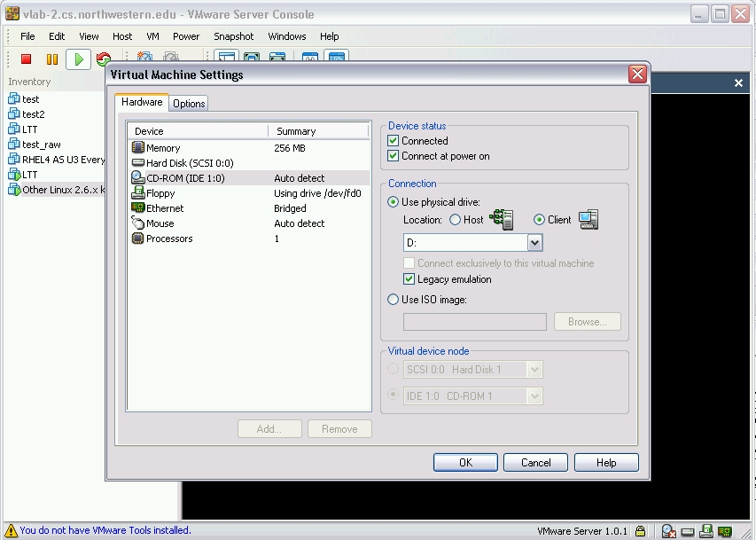The width and height of the screenshot is (756, 540).
Task: Click the Browse... button for ISO image
Action: [x=588, y=321]
